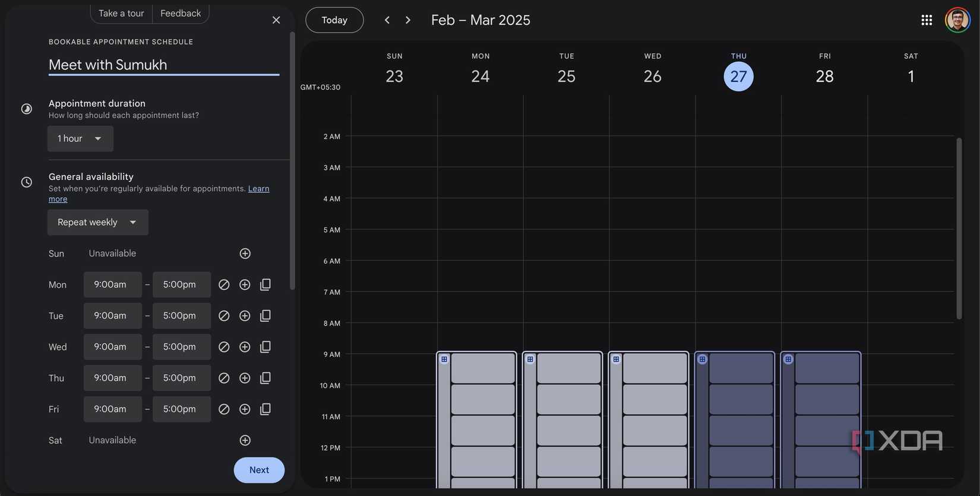Copy Friday's time to all days
Screen dimensions: 980x496
pos(265,409)
